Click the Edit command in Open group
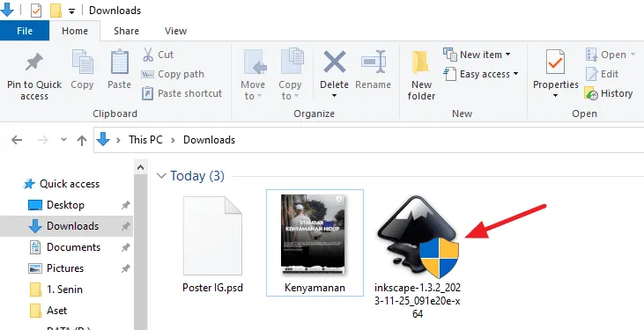This screenshot has width=644, height=330. point(603,74)
